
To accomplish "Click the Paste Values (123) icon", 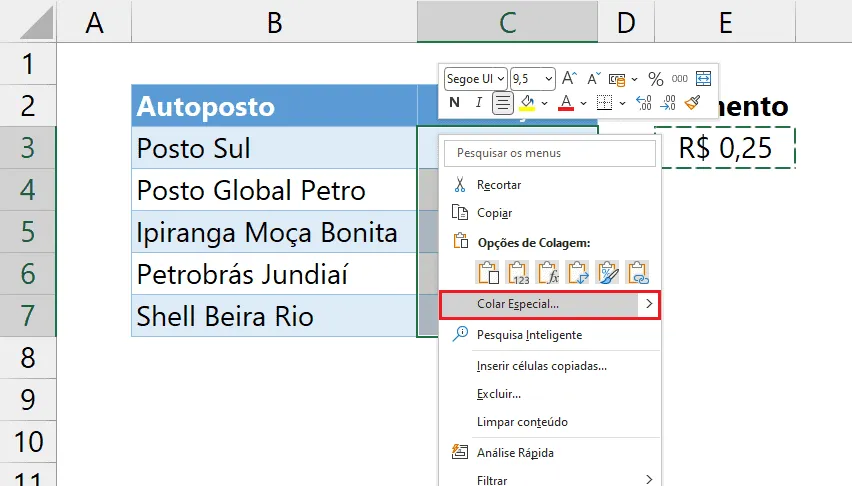I will point(518,272).
